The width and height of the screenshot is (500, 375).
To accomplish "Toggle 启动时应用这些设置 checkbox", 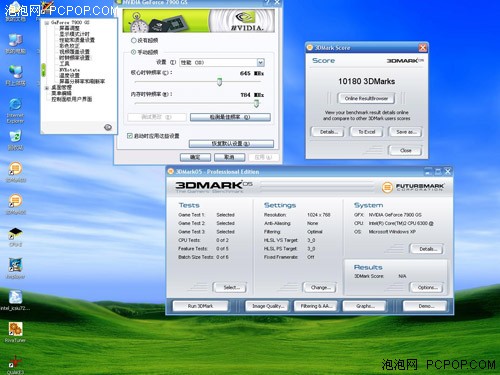I will pyautogui.click(x=130, y=136).
